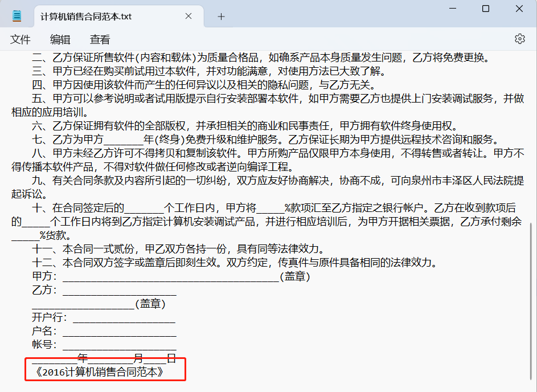Open the 查看 menu

100,40
